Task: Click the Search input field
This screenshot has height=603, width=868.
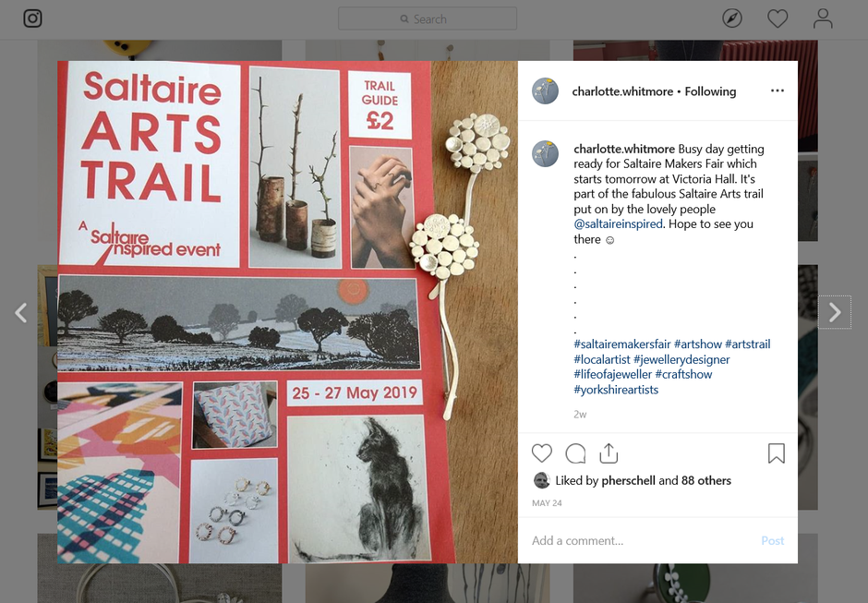Action: tap(428, 18)
